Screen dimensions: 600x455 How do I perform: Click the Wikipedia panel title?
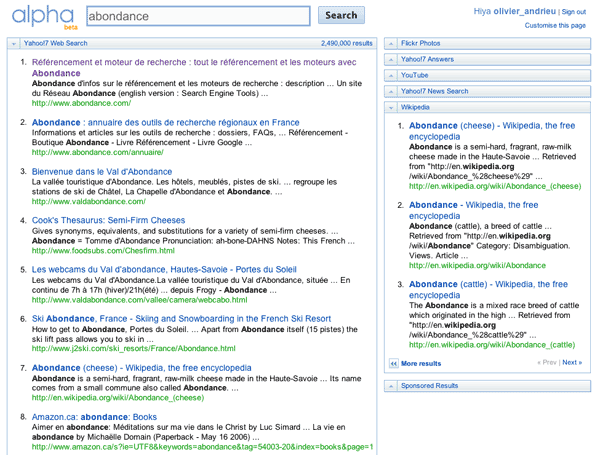point(415,107)
